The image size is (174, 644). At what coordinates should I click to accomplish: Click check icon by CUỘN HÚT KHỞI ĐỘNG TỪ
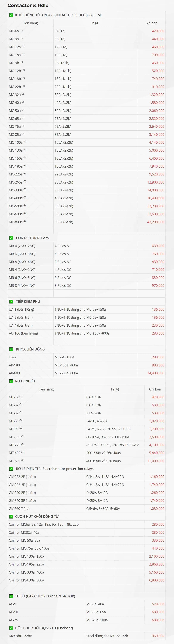click(x=11, y=517)
